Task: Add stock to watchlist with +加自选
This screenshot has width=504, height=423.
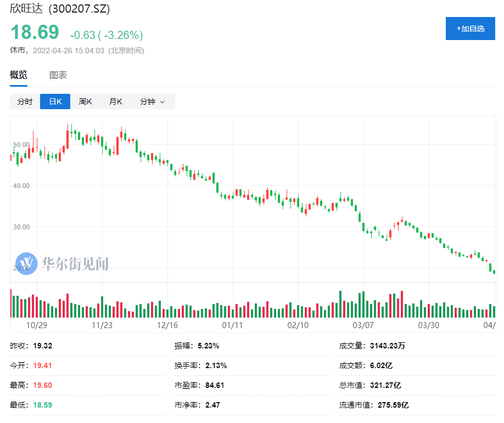Action: pyautogui.click(x=470, y=29)
